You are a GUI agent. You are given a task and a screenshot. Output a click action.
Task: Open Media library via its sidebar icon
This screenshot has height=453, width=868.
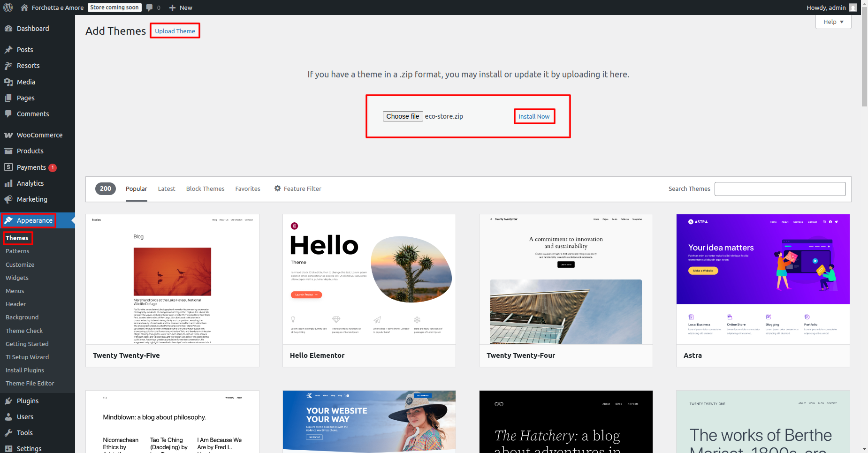click(8, 82)
